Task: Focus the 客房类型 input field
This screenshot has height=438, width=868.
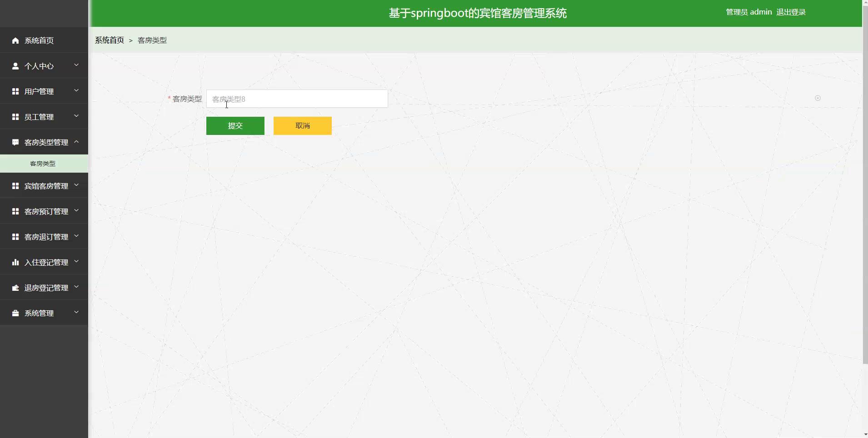Action: click(297, 99)
